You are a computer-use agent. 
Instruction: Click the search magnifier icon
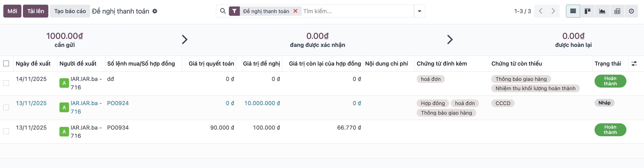[x=223, y=11]
